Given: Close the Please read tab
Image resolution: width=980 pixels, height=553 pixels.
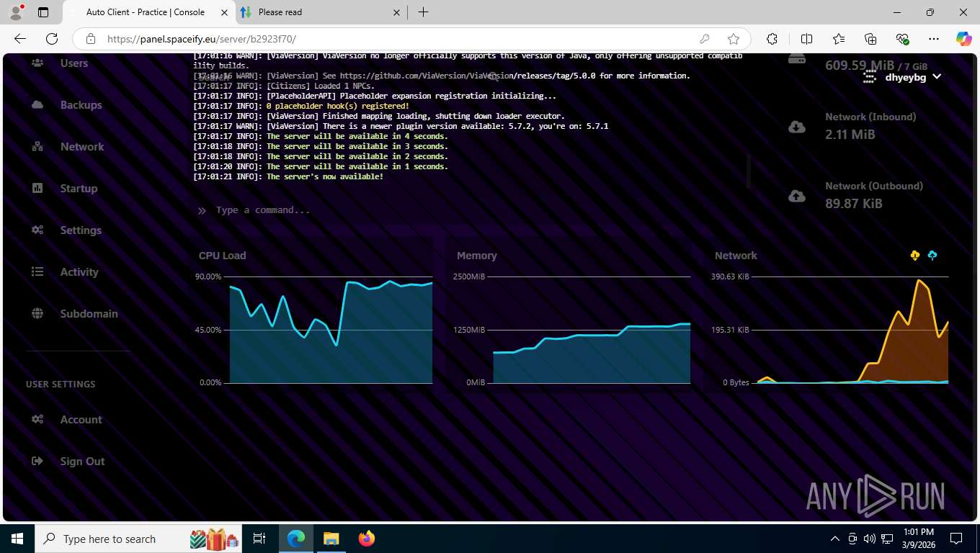Looking at the screenshot, I should (x=396, y=12).
